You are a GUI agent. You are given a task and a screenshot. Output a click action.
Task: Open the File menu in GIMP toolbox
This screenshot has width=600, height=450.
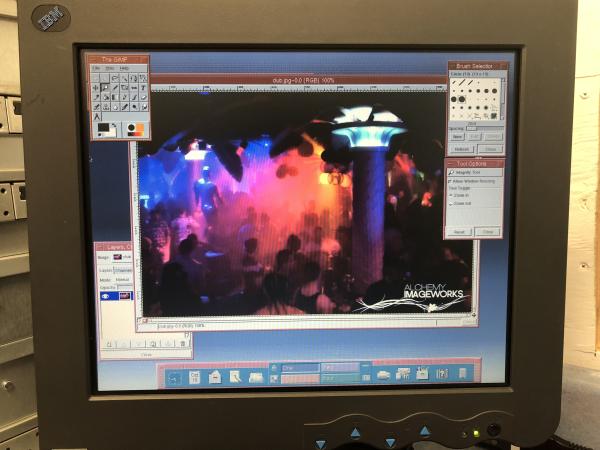(96, 68)
